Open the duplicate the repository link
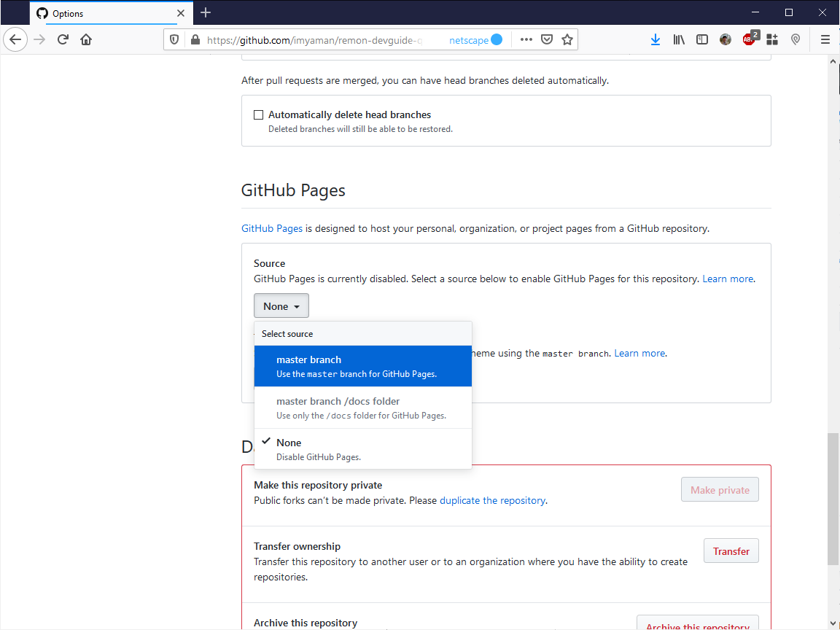The image size is (840, 630). point(492,500)
